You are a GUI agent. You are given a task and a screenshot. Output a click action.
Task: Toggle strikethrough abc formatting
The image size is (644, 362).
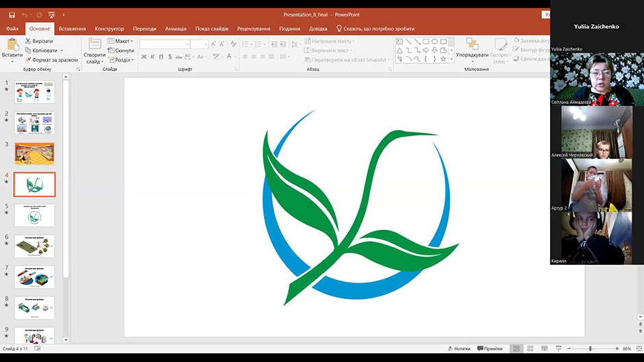pyautogui.click(x=178, y=57)
